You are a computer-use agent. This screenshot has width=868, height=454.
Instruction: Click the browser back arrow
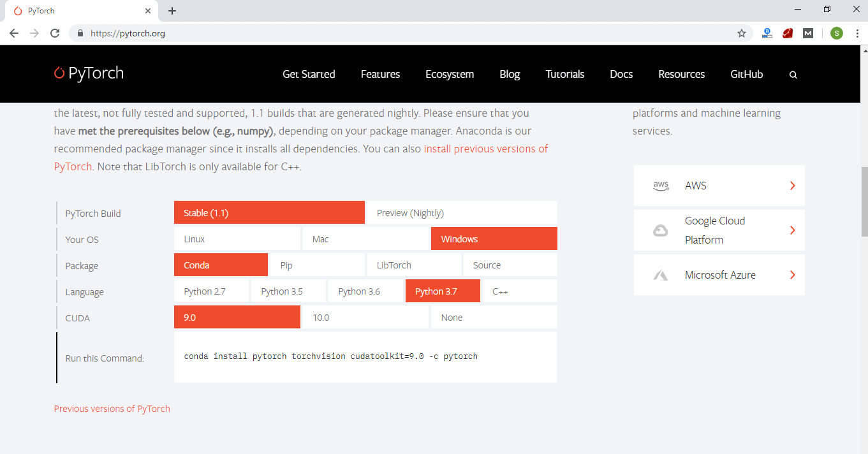(x=14, y=33)
